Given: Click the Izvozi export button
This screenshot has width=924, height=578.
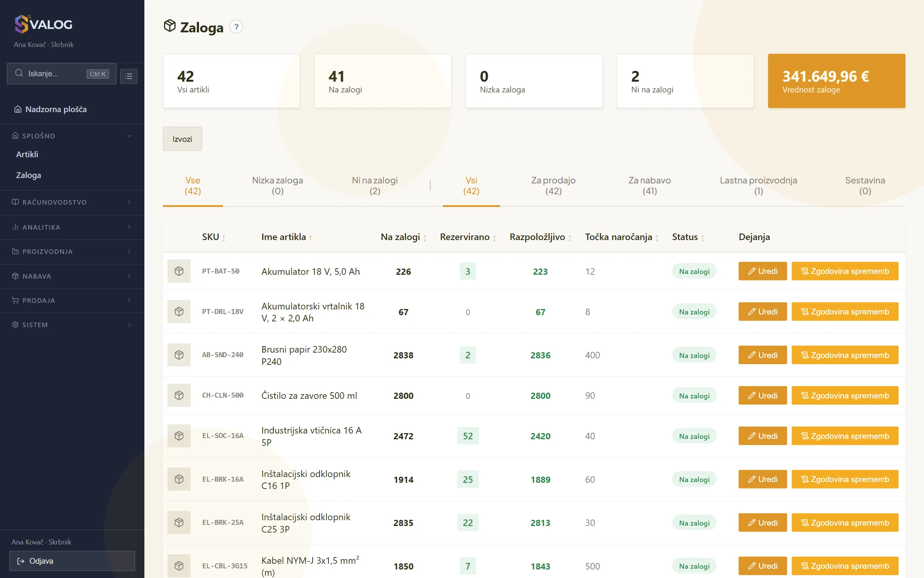Looking at the screenshot, I should [182, 139].
